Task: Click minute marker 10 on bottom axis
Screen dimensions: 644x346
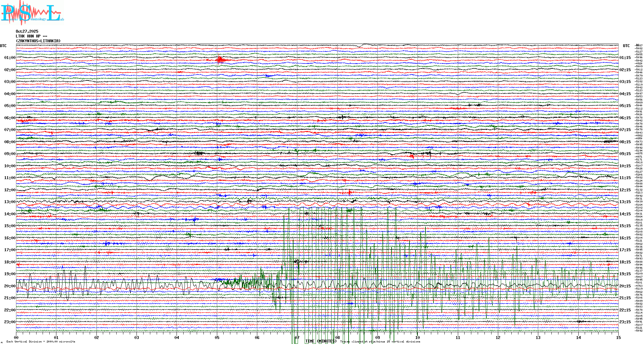Action: coord(417,338)
